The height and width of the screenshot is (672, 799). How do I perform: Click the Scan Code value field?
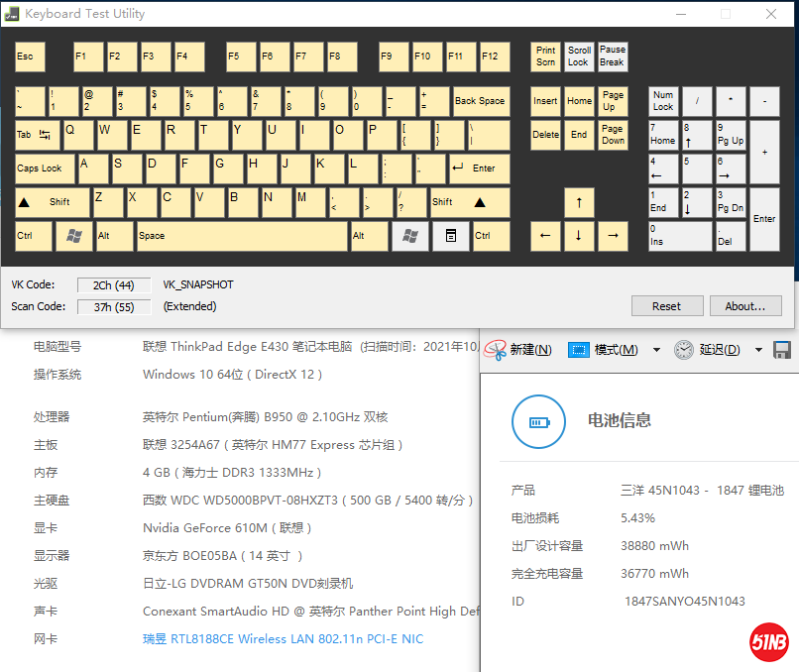pos(114,307)
